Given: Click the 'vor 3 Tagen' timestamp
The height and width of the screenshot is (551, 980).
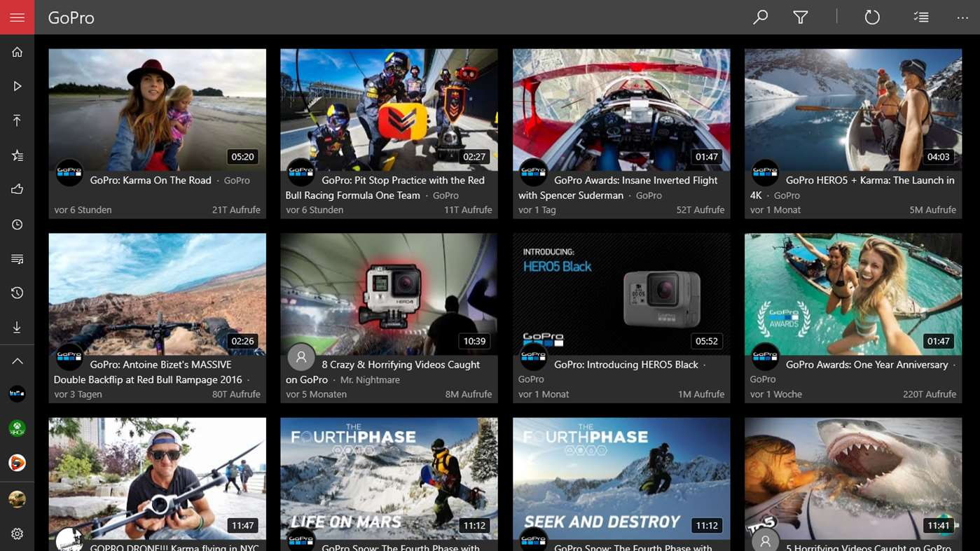Looking at the screenshot, I should pyautogui.click(x=78, y=394).
